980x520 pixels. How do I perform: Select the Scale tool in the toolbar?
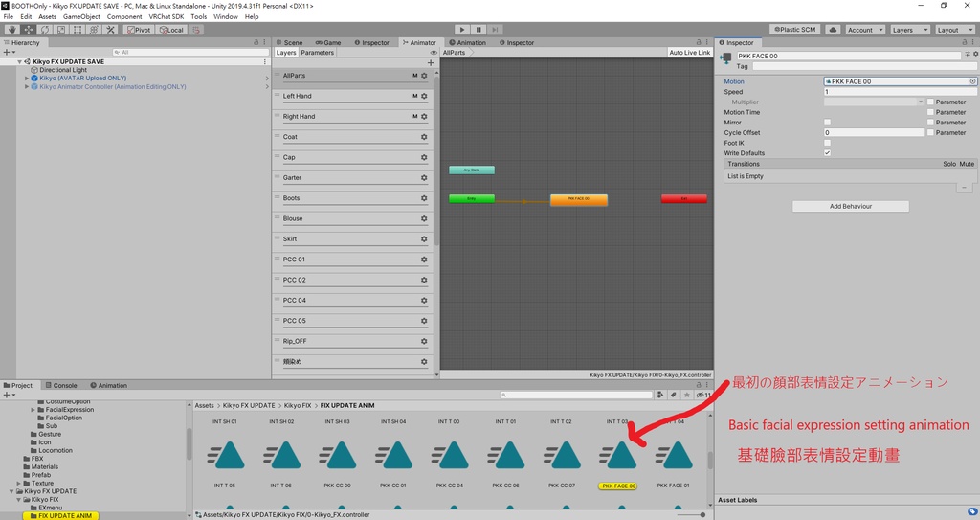[x=61, y=30]
